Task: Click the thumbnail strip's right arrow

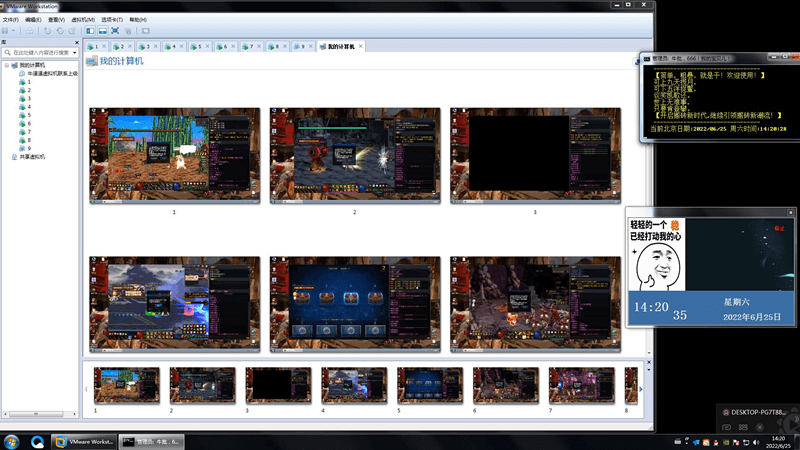Action: pos(641,389)
